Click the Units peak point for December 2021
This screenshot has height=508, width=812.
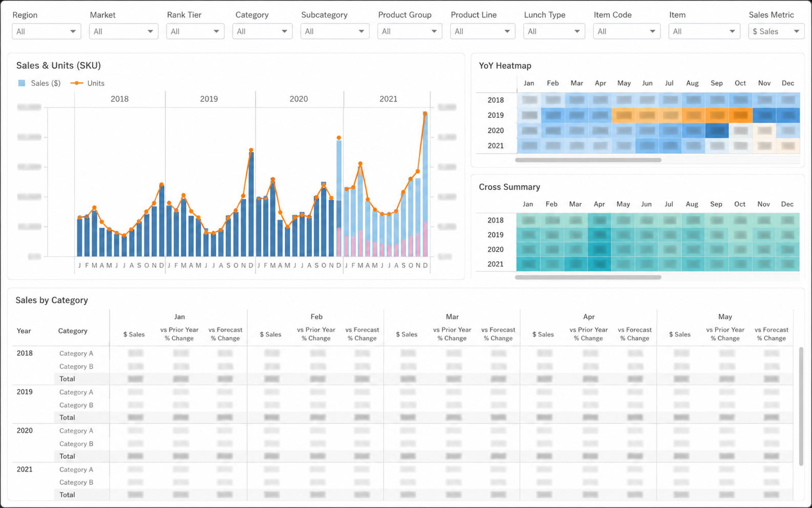click(x=425, y=114)
